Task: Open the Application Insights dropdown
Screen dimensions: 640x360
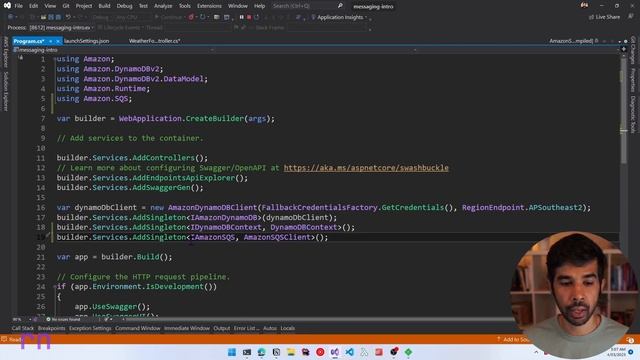Action: (339, 17)
